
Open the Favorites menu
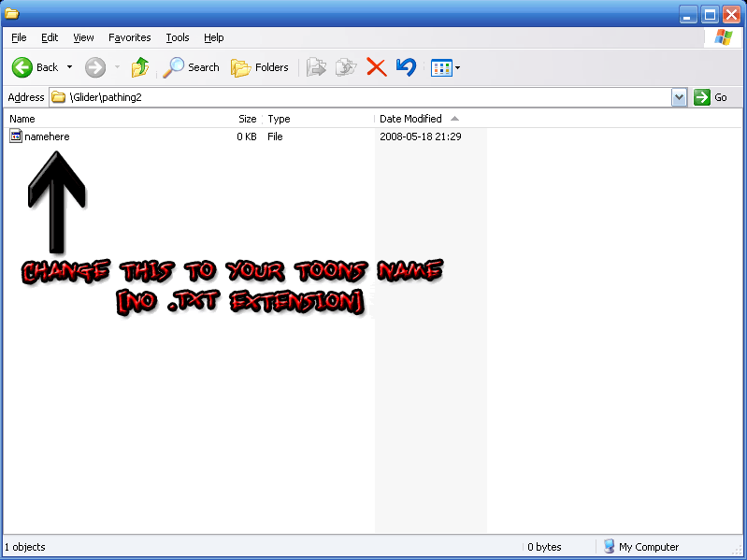(x=130, y=37)
